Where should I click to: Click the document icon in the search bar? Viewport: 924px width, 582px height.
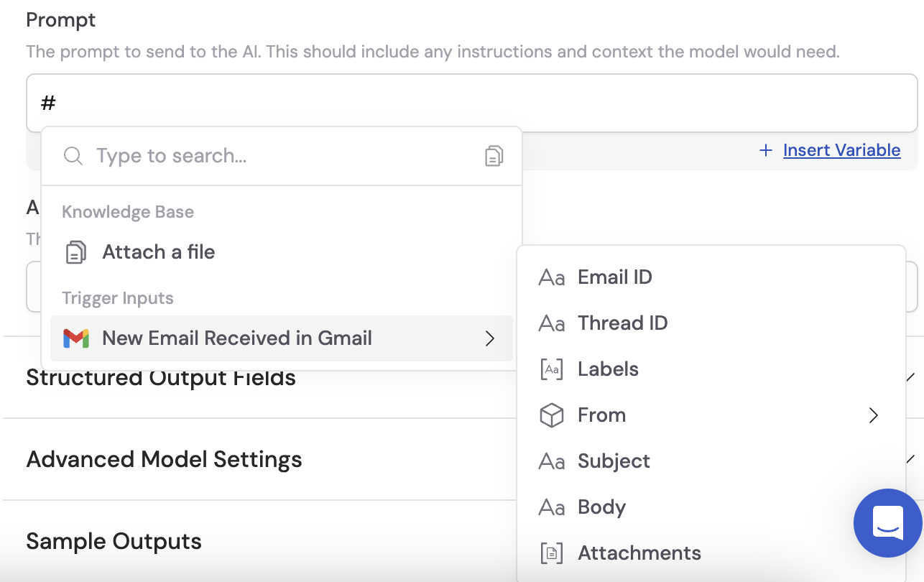[x=494, y=155]
